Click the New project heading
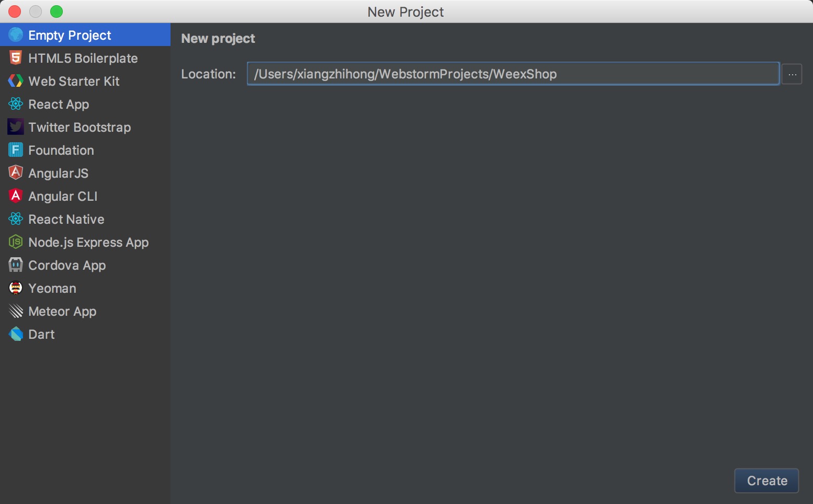813x504 pixels. pos(218,39)
